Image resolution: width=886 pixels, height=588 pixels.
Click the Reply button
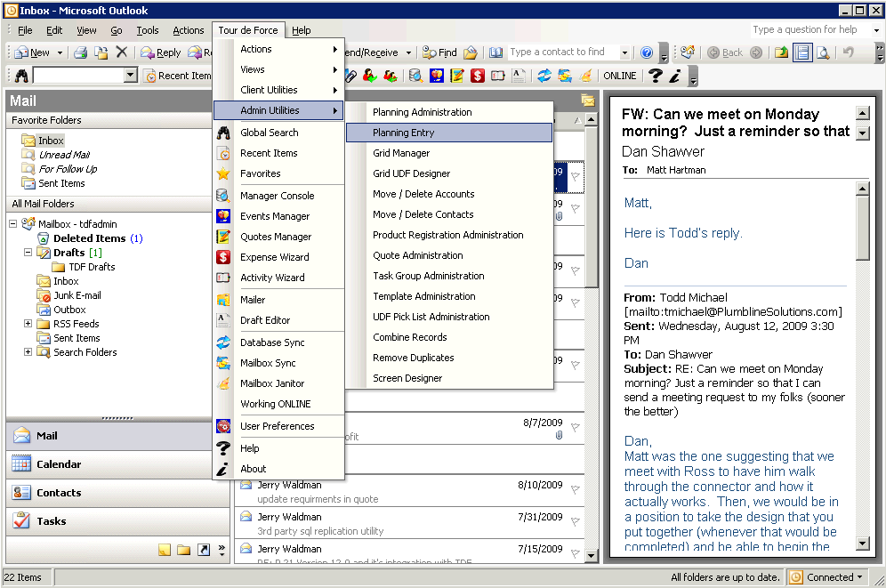point(161,52)
